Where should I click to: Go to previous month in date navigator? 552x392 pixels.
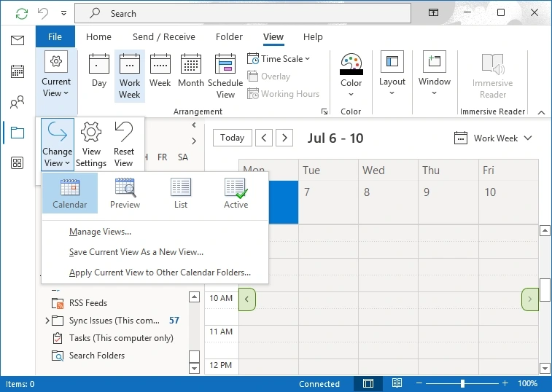point(194,125)
